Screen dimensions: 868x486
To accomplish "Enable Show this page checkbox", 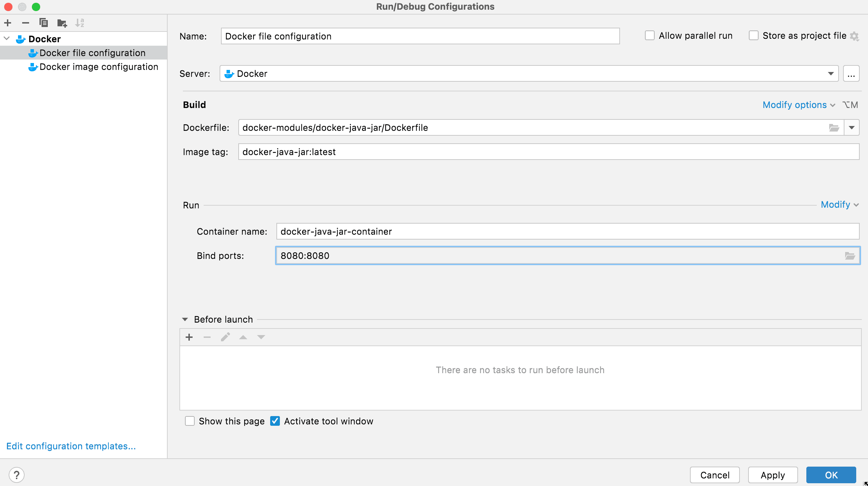I will pyautogui.click(x=191, y=421).
